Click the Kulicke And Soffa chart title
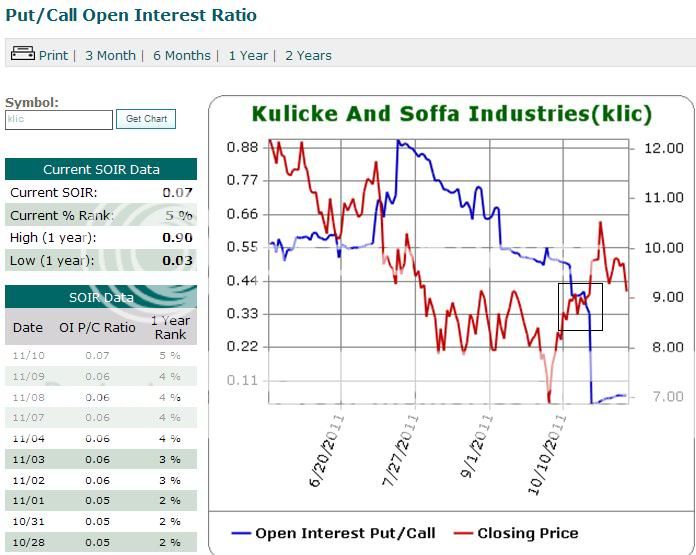Image resolution: width=696 pixels, height=555 pixels. tap(451, 114)
